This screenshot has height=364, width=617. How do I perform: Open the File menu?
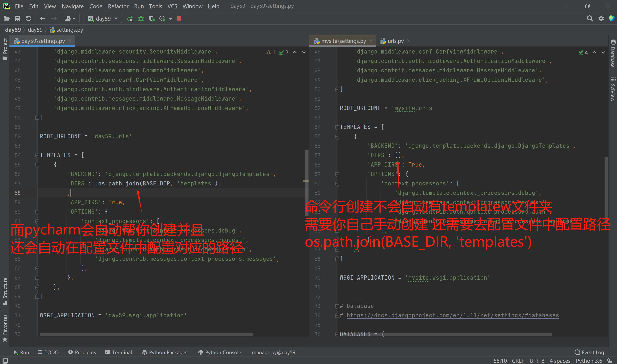(x=19, y=6)
